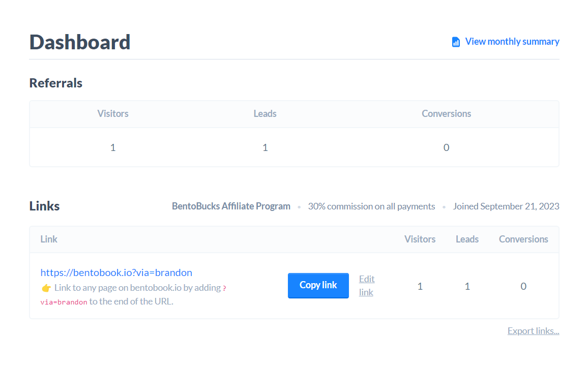This screenshot has height=365, width=588.
Task: Open the Edit link option
Action: [x=366, y=286]
